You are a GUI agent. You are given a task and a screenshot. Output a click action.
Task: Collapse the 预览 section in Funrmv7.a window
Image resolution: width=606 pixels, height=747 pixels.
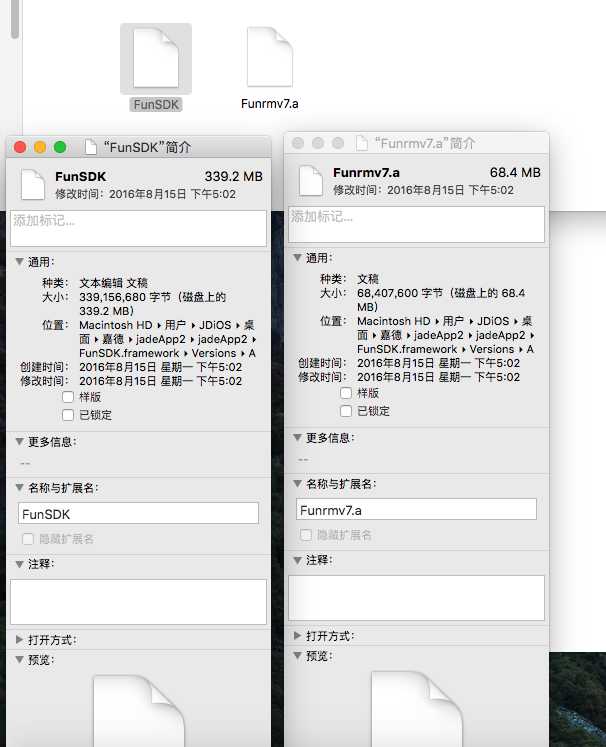pos(297,656)
